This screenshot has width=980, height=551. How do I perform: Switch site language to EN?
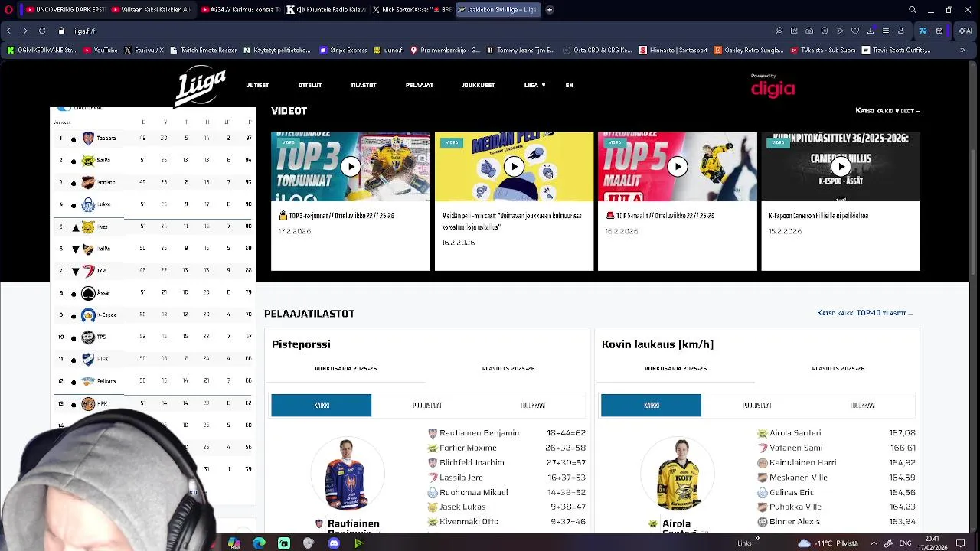coord(569,85)
